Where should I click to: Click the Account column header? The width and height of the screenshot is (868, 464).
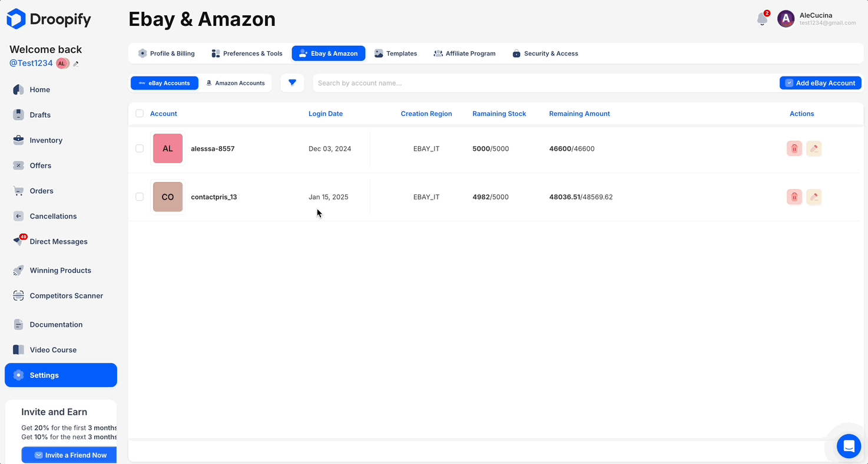[x=164, y=114]
